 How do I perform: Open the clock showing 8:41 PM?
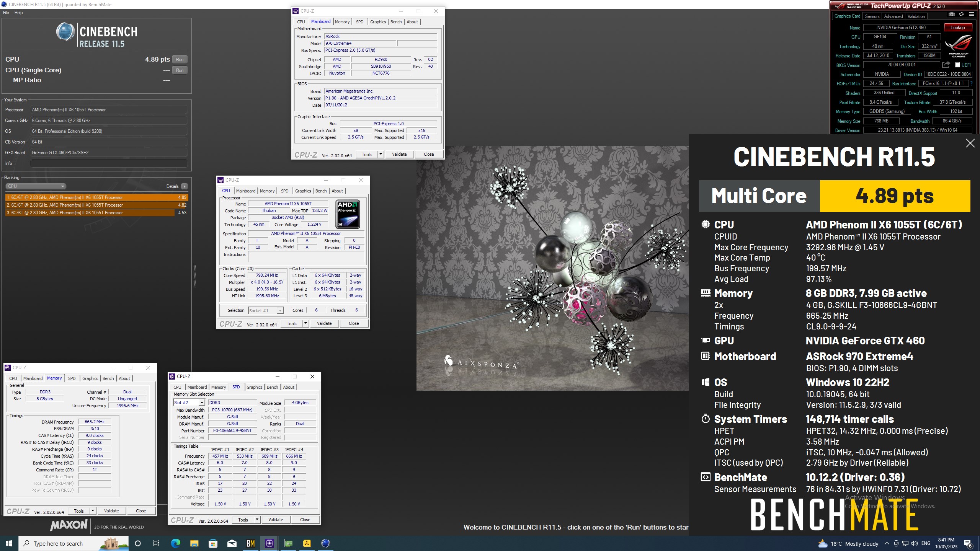pos(946,543)
